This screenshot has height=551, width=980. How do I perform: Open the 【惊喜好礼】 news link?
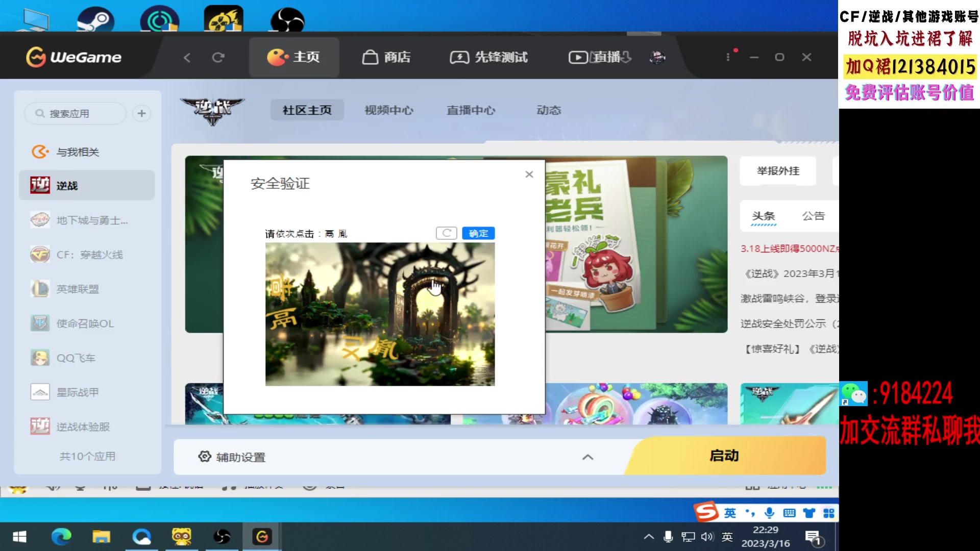[790, 349]
